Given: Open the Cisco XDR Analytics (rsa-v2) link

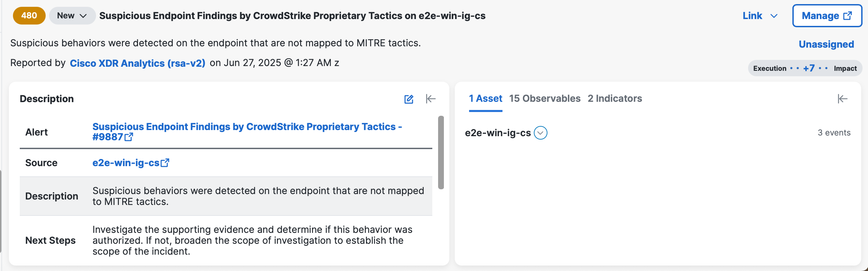Looking at the screenshot, I should 138,63.
